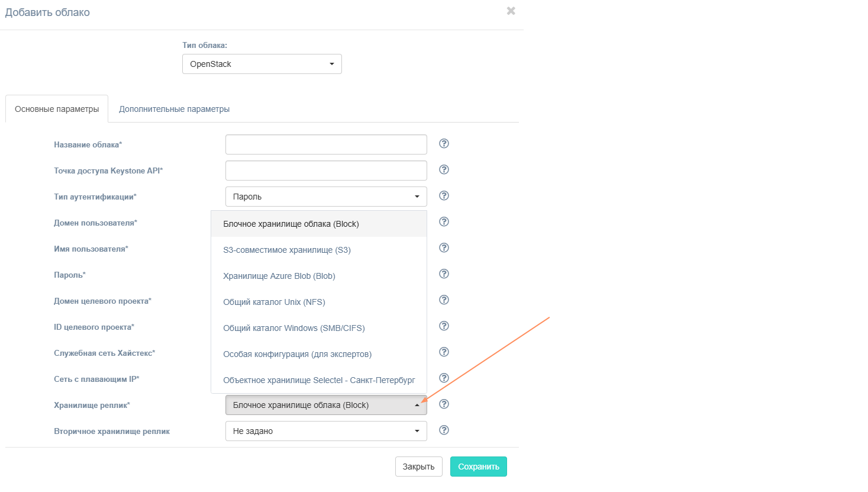Open help for Сеть с плавающим IP

pyautogui.click(x=444, y=378)
